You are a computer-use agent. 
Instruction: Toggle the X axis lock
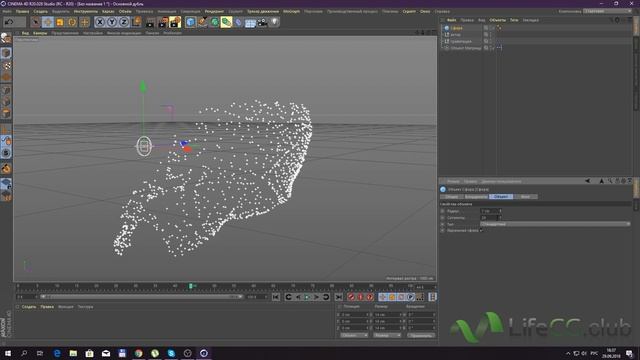coord(100,22)
